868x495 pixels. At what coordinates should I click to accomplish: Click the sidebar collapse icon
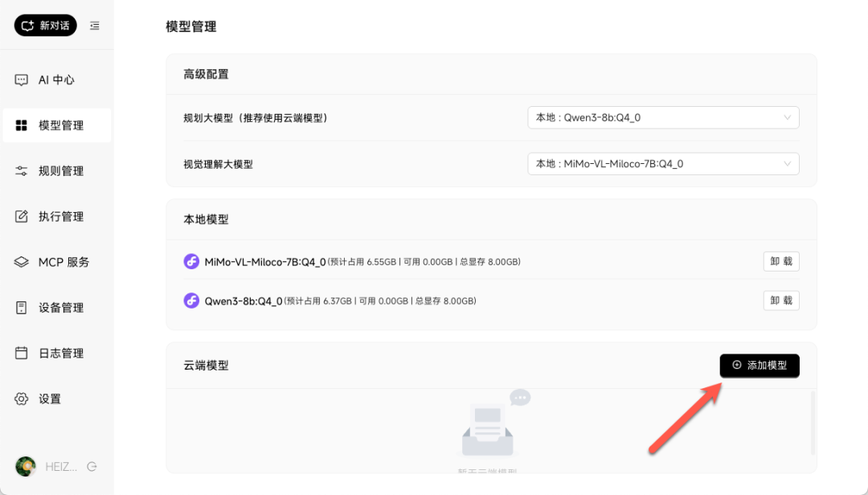click(x=95, y=26)
